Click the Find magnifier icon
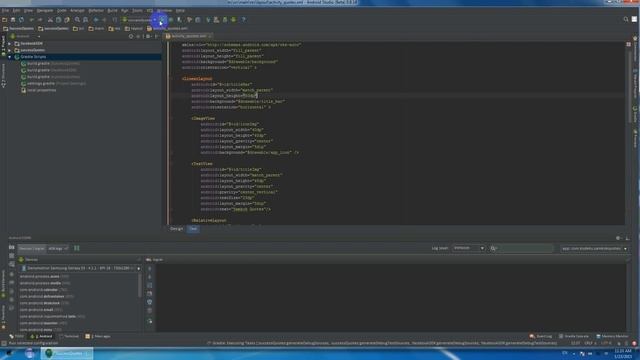This screenshot has width=640, height=360. pyautogui.click(x=77, y=20)
